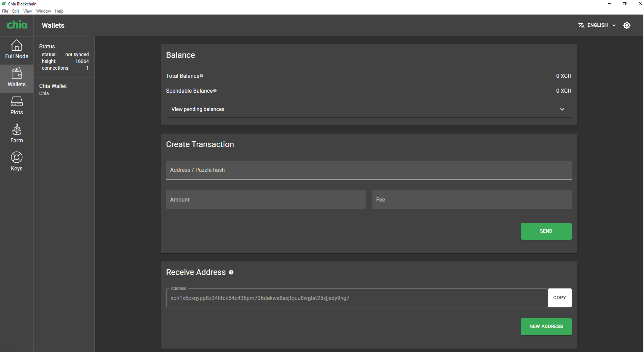This screenshot has height=352, width=644.
Task: Click Spendable Balance help tooltip icon
Action: 215,91
